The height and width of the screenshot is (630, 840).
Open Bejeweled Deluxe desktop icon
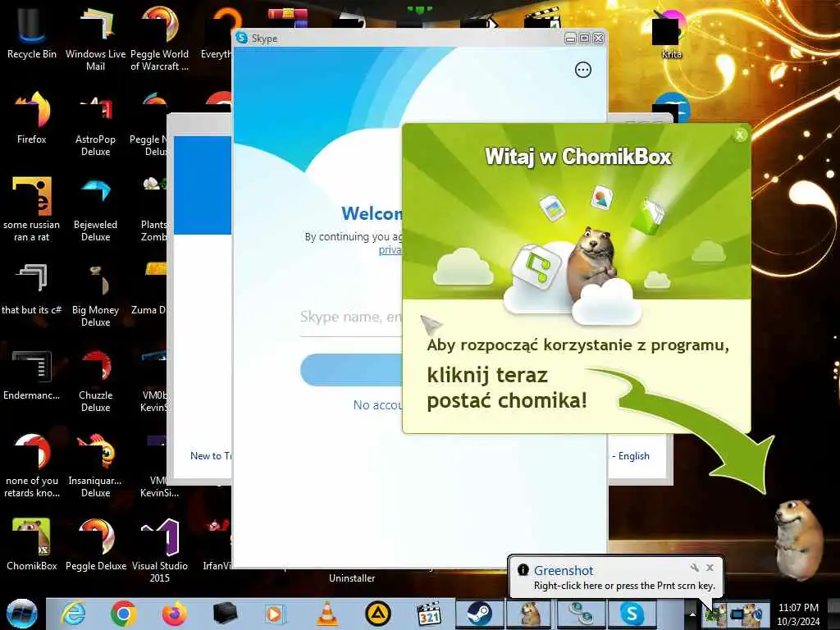[x=95, y=209]
